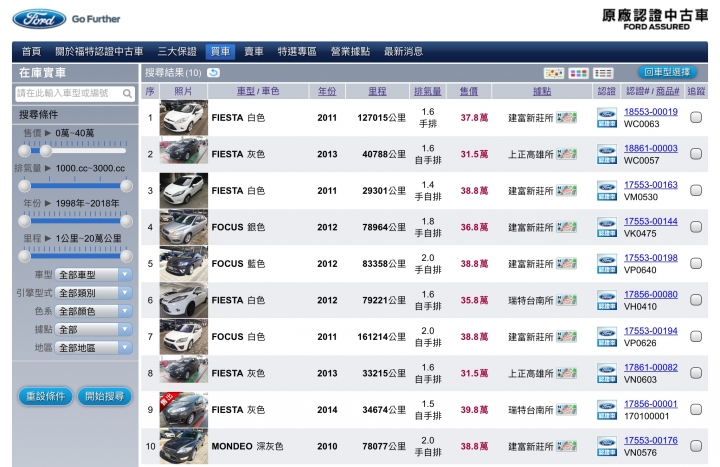Click Ford certification badge for VH0410
Screen dimensions: 720x467
pyautogui.click(x=607, y=300)
